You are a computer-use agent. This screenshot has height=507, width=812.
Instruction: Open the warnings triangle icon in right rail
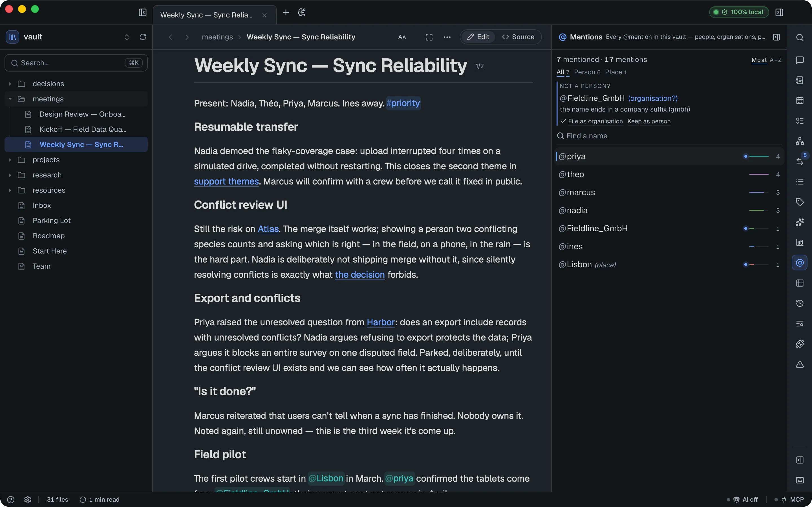coord(800,364)
